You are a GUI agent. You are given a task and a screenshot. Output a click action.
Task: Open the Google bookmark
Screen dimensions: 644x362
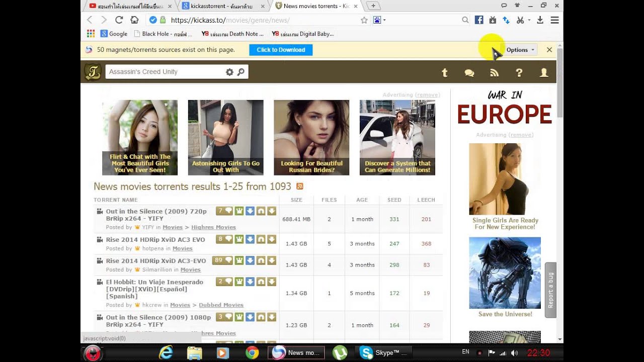coord(114,34)
